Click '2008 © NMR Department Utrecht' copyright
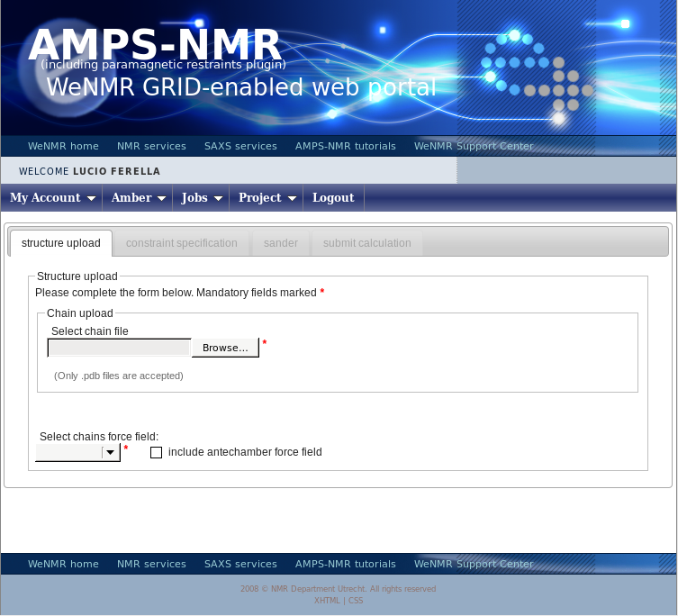 click(x=339, y=589)
